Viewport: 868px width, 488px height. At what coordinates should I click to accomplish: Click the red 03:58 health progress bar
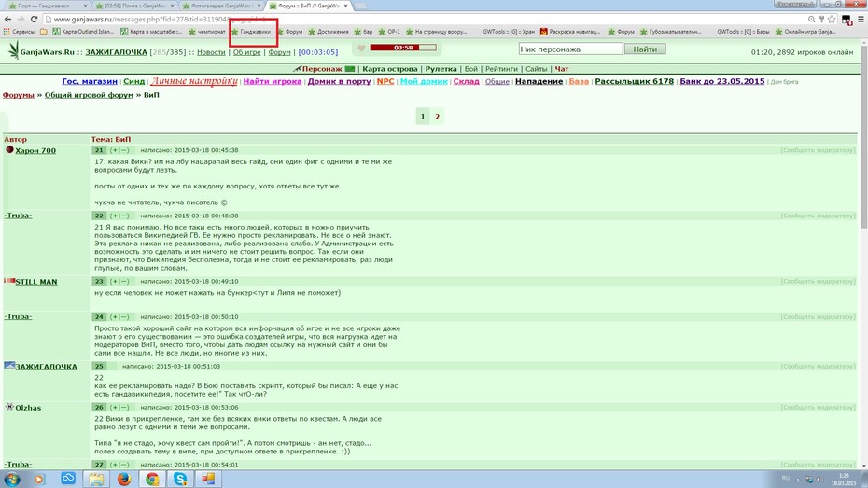tap(403, 48)
